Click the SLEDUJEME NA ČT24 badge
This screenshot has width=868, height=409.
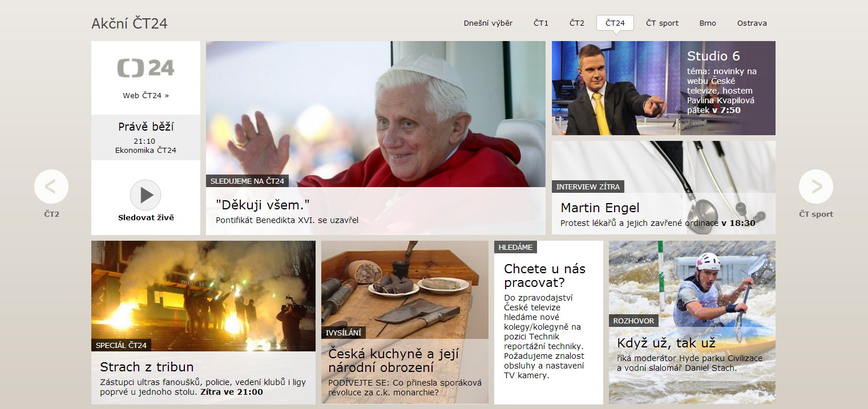tap(248, 180)
